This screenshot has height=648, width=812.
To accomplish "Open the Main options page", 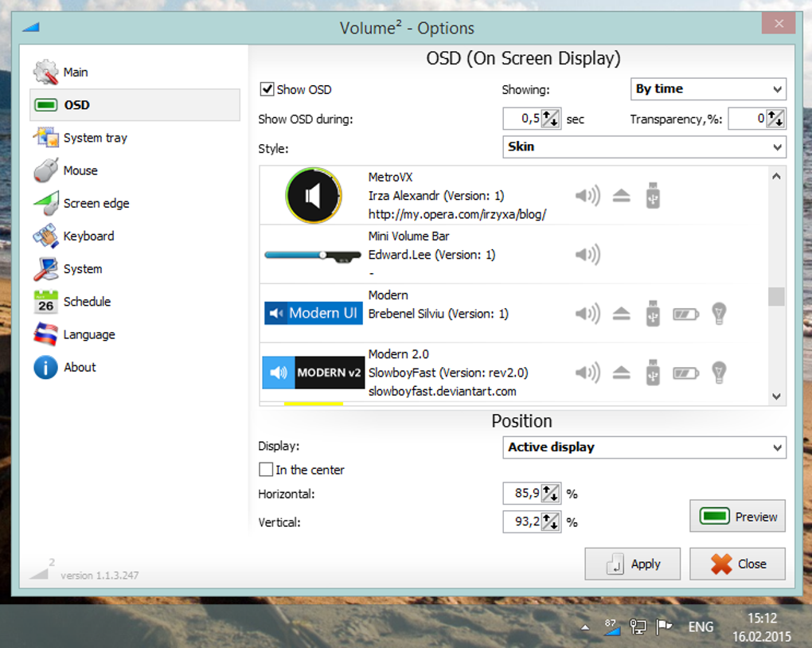I will tap(135, 72).
